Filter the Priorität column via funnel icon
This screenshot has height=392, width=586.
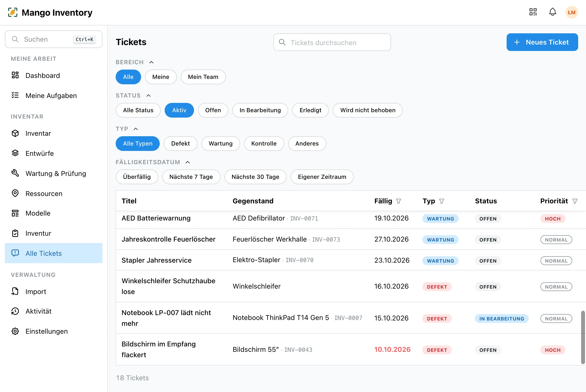tap(575, 201)
